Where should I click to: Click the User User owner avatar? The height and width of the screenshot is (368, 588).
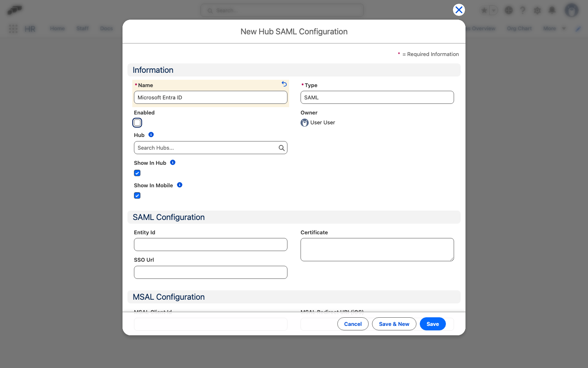305,123
